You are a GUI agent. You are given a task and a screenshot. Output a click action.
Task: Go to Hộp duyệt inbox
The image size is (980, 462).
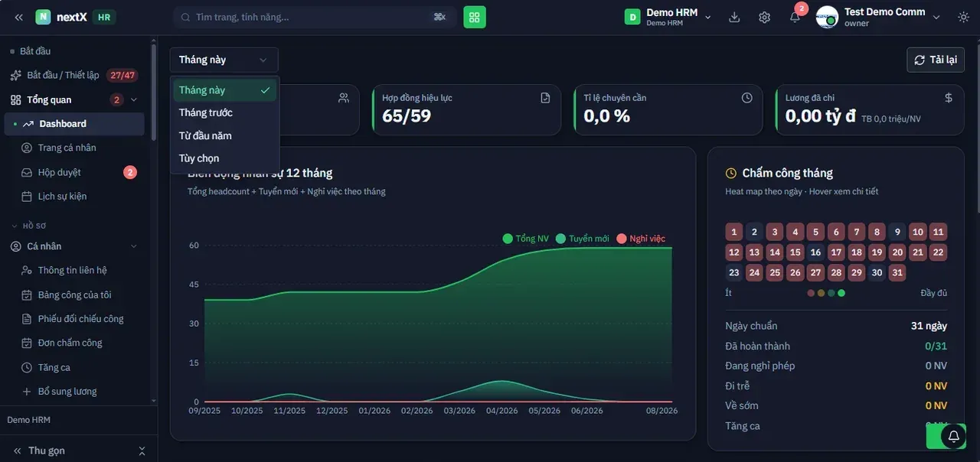coord(73,172)
